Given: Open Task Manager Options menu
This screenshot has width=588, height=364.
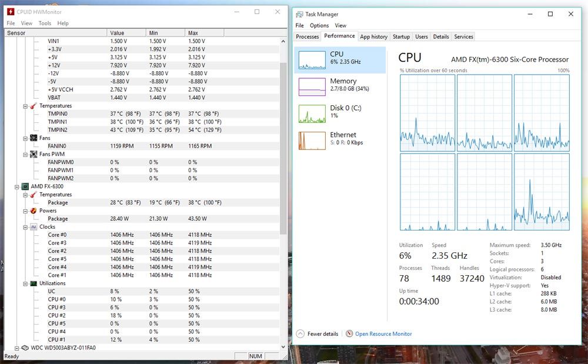Looking at the screenshot, I should [x=319, y=25].
